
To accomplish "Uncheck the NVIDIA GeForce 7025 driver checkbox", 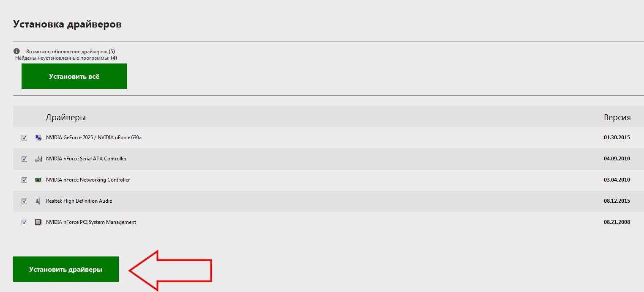I will [x=25, y=138].
